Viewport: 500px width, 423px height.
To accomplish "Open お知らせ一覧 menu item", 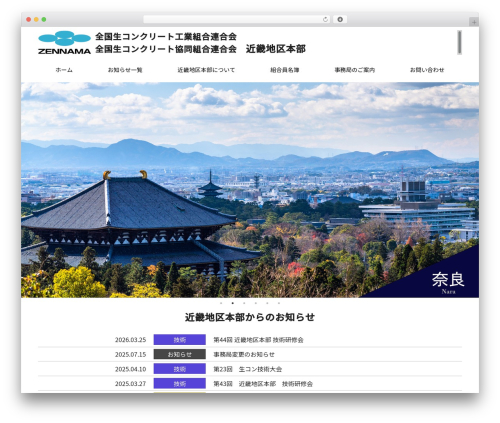I will tap(125, 70).
